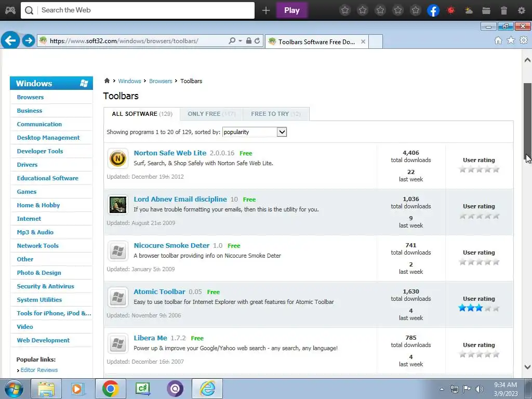Click the folder icon in top bar
The height and width of the screenshot is (399, 532).
coord(486,10)
